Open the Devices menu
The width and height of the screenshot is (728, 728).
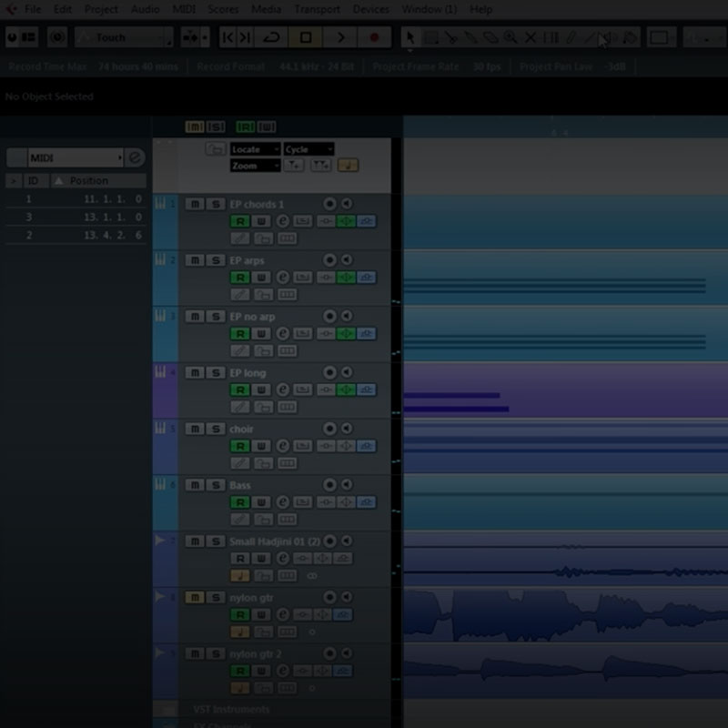371,9
